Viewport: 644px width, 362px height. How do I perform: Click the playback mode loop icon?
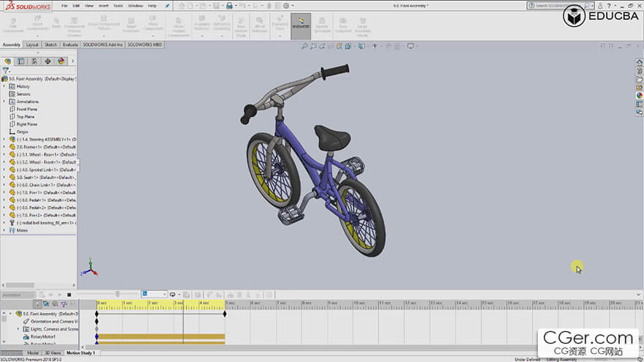point(173,295)
